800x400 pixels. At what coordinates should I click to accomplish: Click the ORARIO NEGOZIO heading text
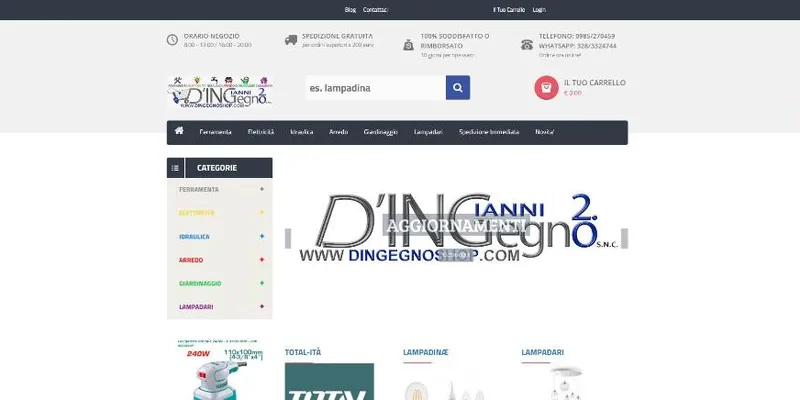pos(211,36)
